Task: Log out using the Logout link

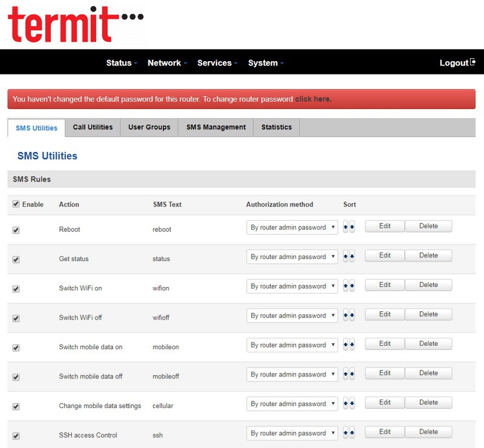Action: pos(457,63)
